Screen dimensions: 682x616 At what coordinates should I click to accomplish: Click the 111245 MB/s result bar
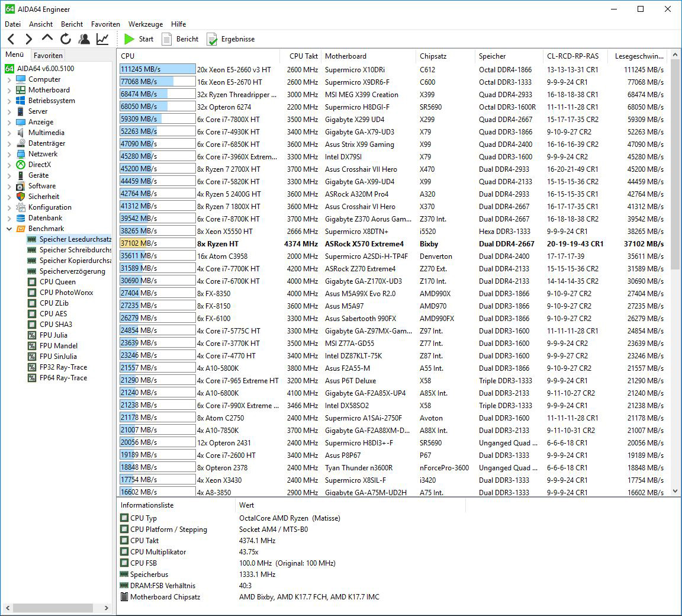[x=157, y=69]
